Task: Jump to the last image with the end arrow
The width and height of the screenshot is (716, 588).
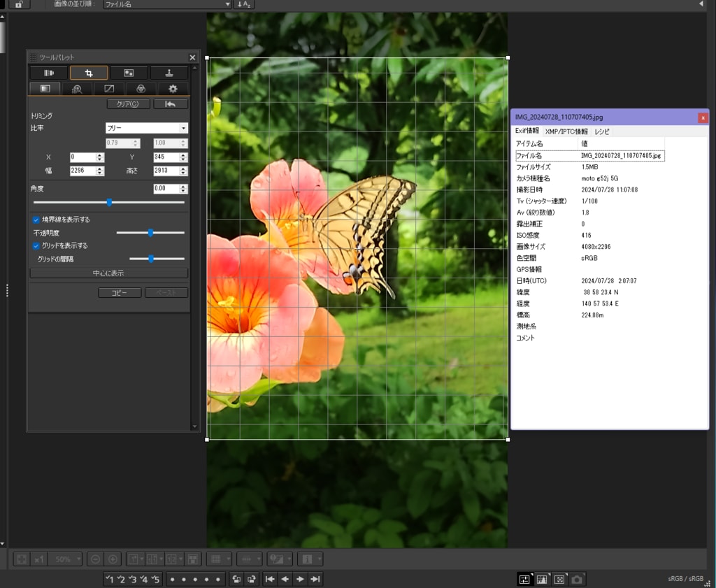Action: [x=315, y=579]
